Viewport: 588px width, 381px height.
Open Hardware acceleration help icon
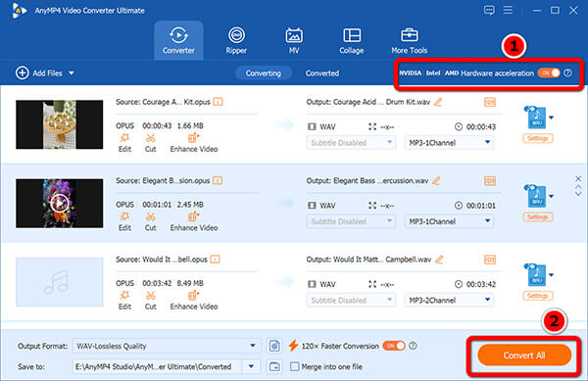(x=568, y=73)
